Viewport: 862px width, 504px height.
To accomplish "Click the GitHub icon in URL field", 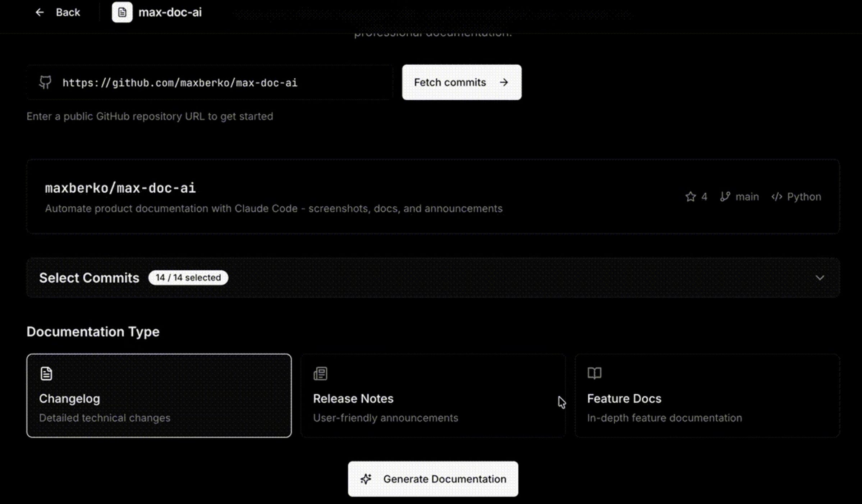I will pos(45,82).
